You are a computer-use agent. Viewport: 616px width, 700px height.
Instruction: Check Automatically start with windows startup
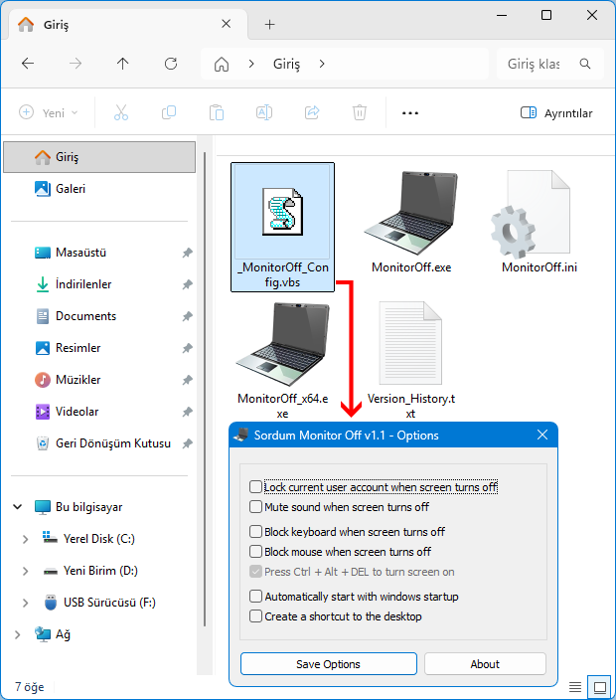tap(256, 597)
